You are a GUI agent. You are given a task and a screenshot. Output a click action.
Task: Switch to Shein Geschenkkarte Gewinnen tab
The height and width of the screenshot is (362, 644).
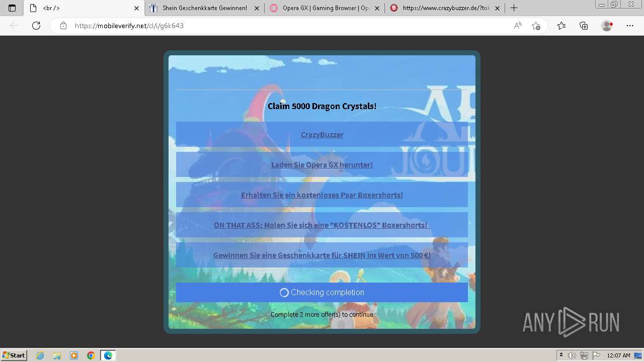(204, 8)
